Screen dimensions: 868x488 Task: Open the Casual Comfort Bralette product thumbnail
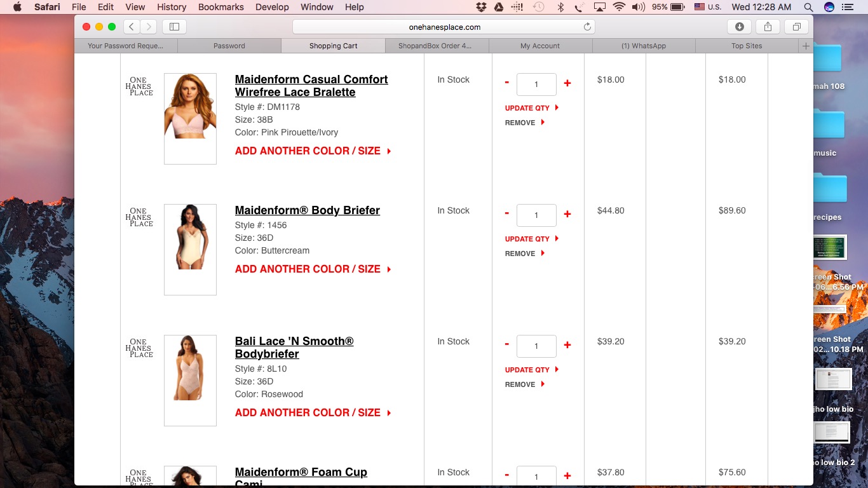tap(190, 119)
